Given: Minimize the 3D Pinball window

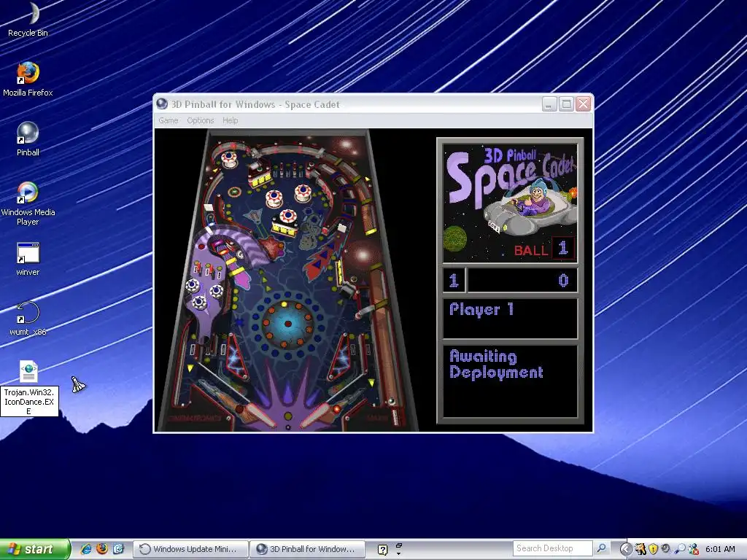Looking at the screenshot, I should [x=549, y=104].
